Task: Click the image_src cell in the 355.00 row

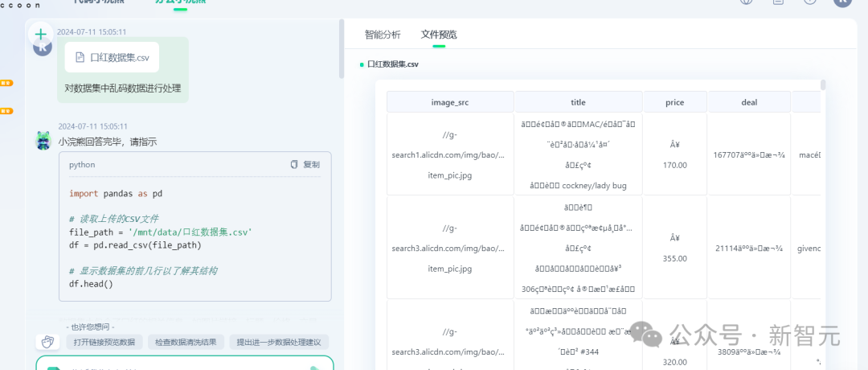Action: (451, 248)
